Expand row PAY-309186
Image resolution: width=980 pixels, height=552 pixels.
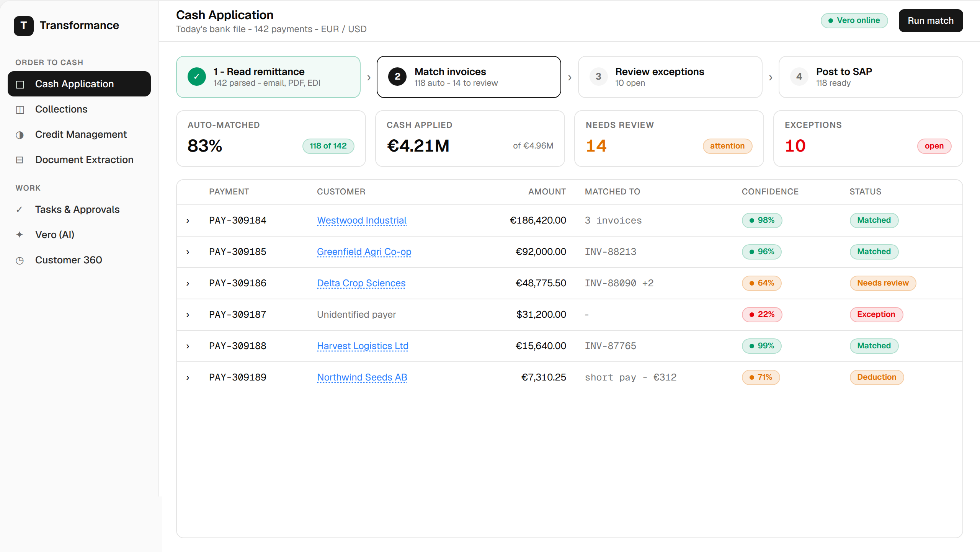tap(188, 284)
